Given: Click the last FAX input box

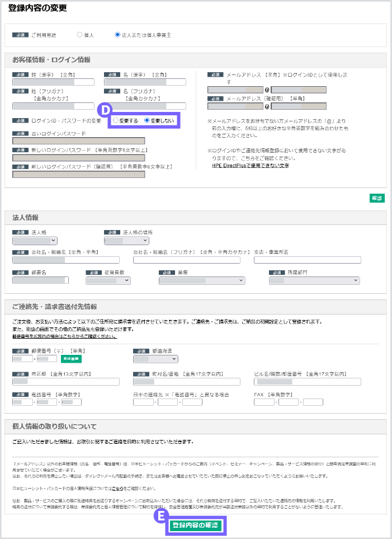Looking at the screenshot, I should [313, 402].
